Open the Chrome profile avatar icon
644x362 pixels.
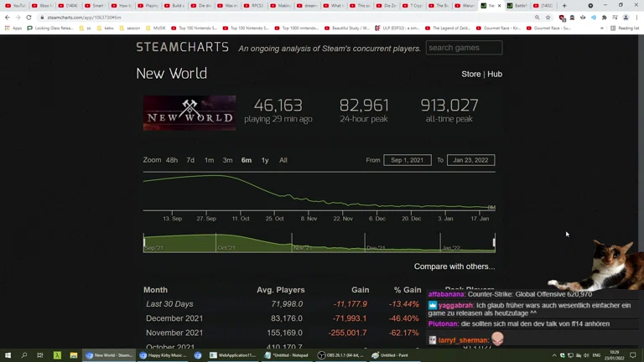pyautogui.click(x=626, y=17)
